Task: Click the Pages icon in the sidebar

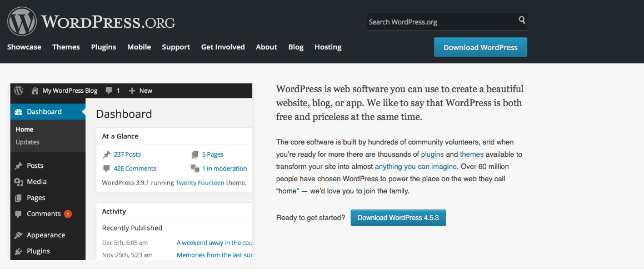Action: coord(18,198)
